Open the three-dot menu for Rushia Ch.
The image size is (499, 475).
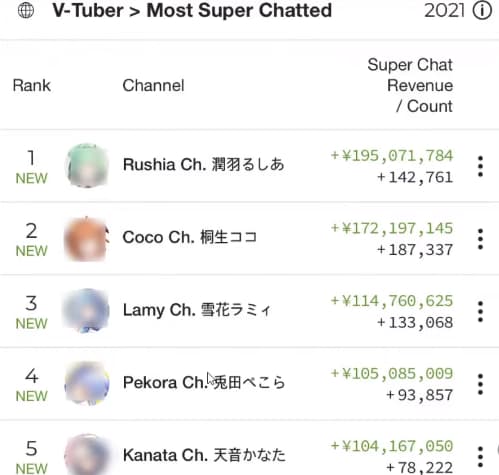(480, 166)
